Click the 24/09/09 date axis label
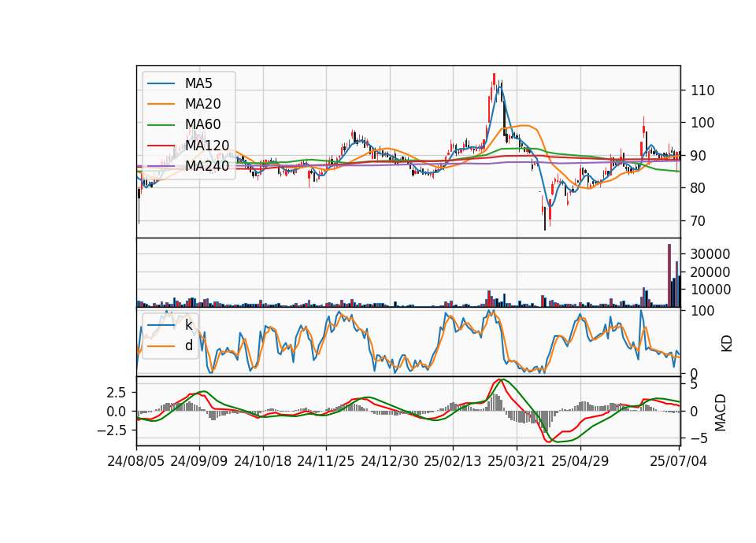Image resolution: width=756 pixels, height=543 pixels. point(199,461)
